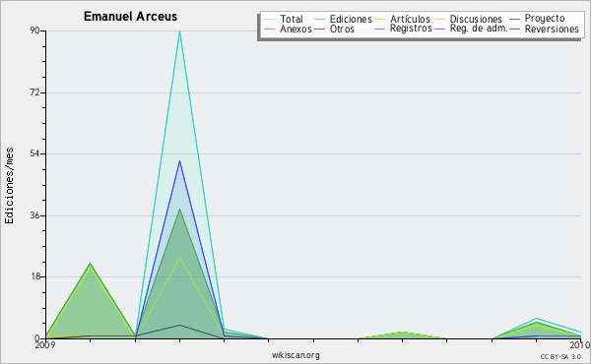Click the y-axis value 90
The width and height of the screenshot is (591, 364).
click(35, 30)
